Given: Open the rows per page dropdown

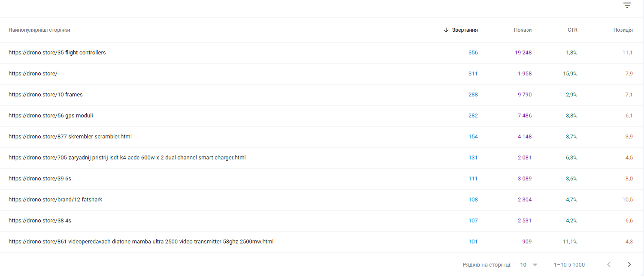Looking at the screenshot, I should pos(529,264).
